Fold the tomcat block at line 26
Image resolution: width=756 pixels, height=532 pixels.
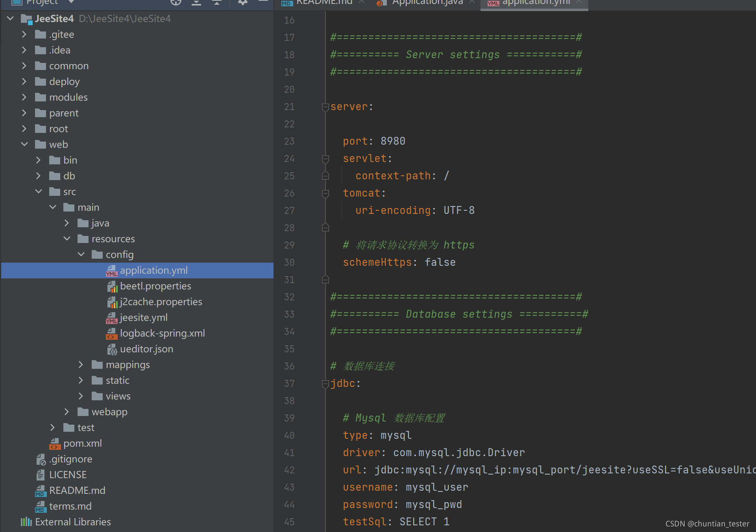tap(325, 193)
